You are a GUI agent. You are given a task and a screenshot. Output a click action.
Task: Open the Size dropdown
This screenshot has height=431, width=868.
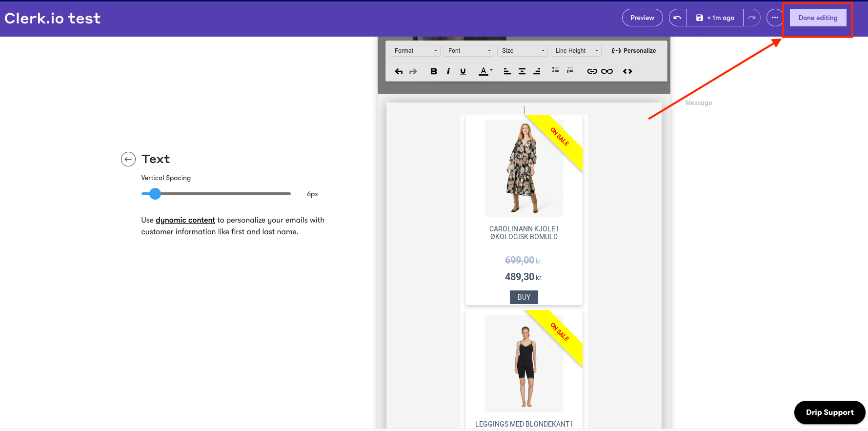coord(523,51)
